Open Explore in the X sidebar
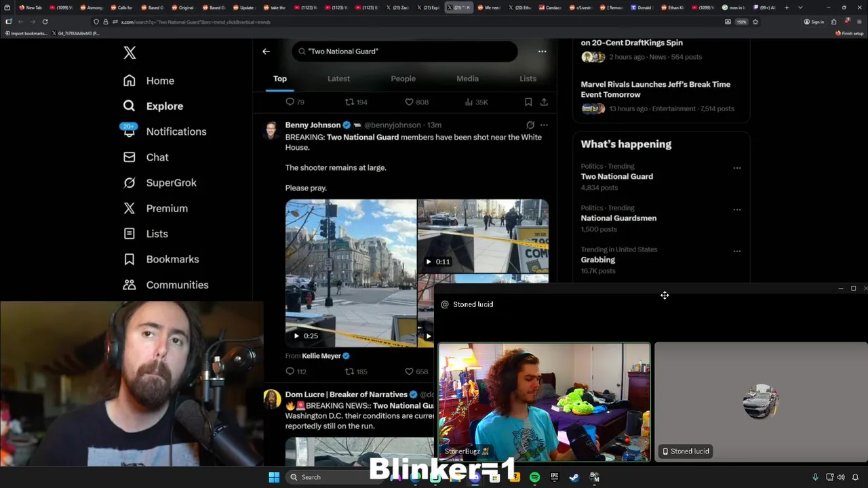Screen dimensions: 868x488 [x=153, y=106]
